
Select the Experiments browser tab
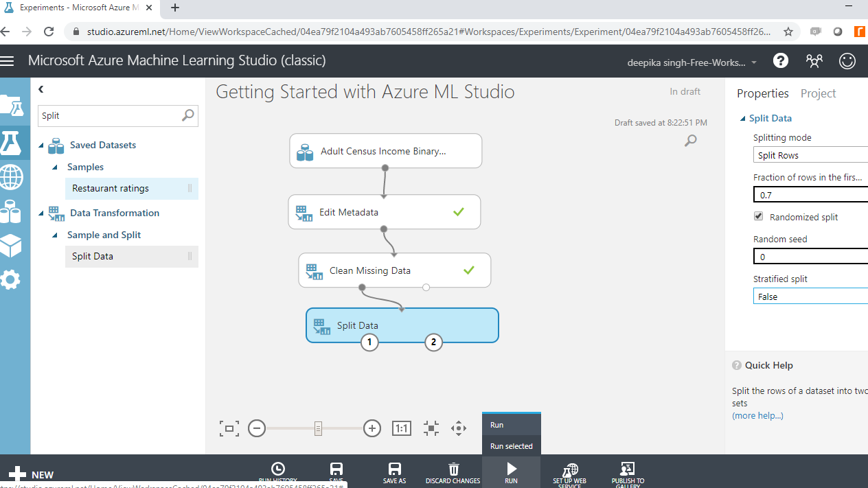[80, 8]
